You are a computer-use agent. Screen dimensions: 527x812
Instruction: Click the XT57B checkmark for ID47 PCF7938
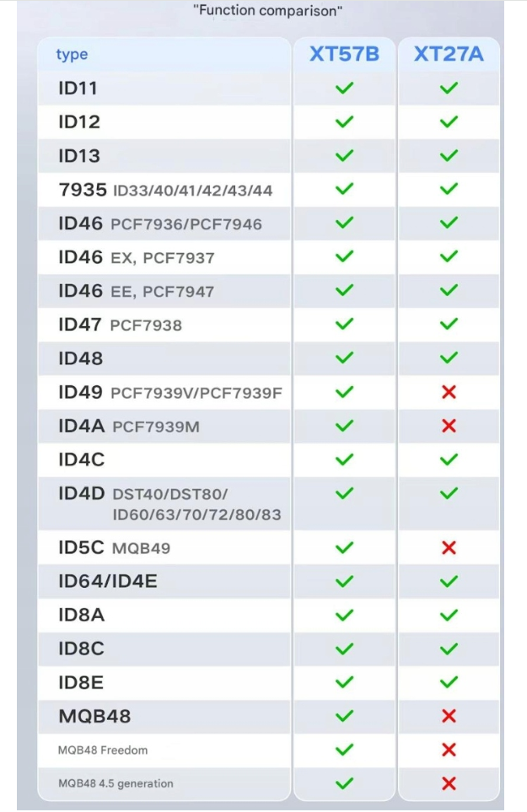click(x=344, y=324)
